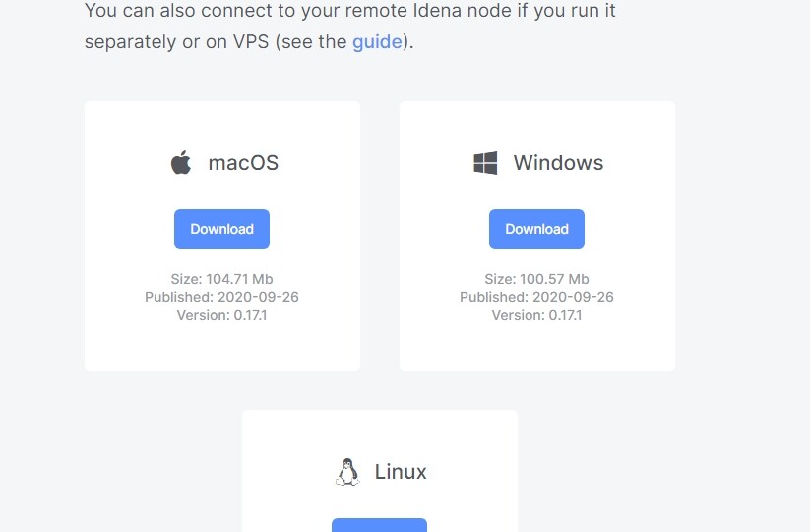Click empty space below macOS version info
The image size is (810, 532).
coord(222,346)
